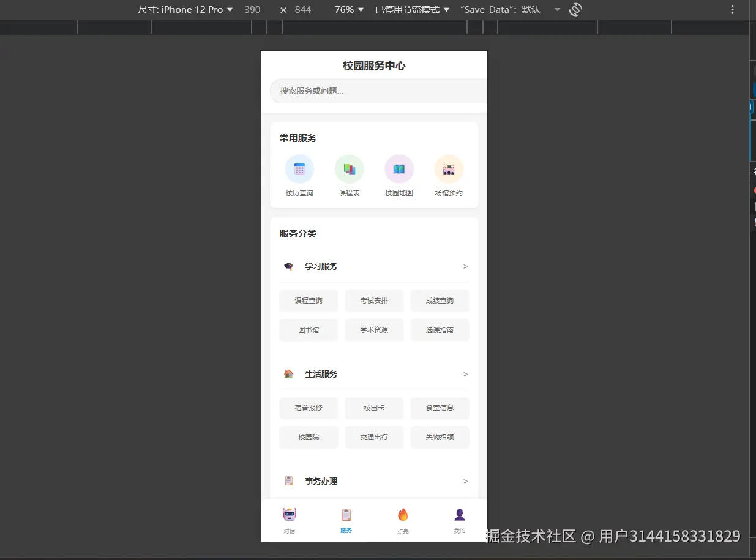Click the 考试安排 button
Screen dimensions: 756x560
pos(374,301)
